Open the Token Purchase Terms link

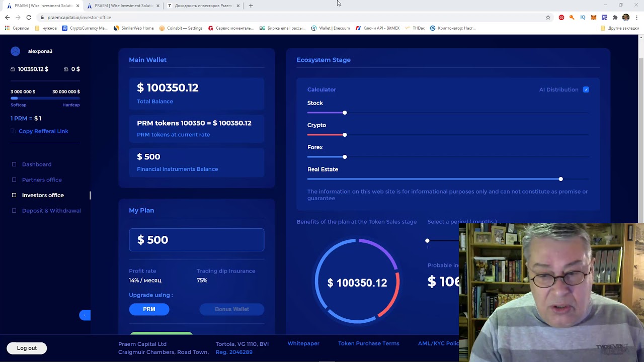(x=369, y=343)
